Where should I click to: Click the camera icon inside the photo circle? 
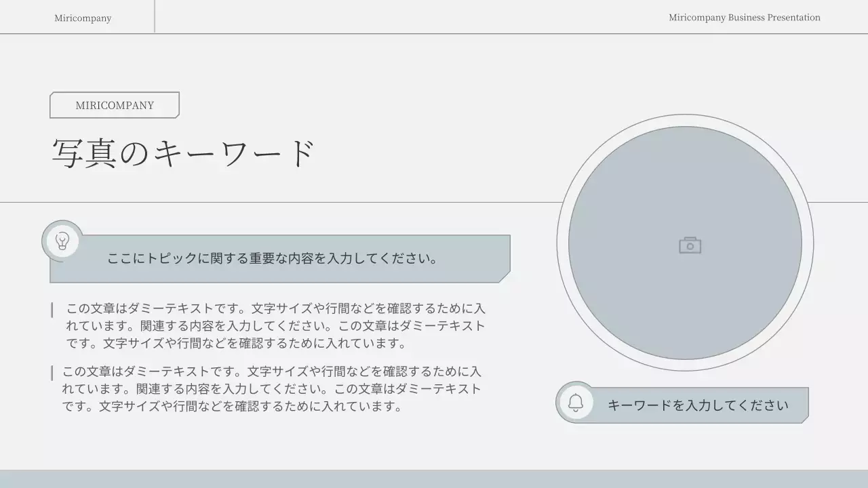[x=690, y=245]
